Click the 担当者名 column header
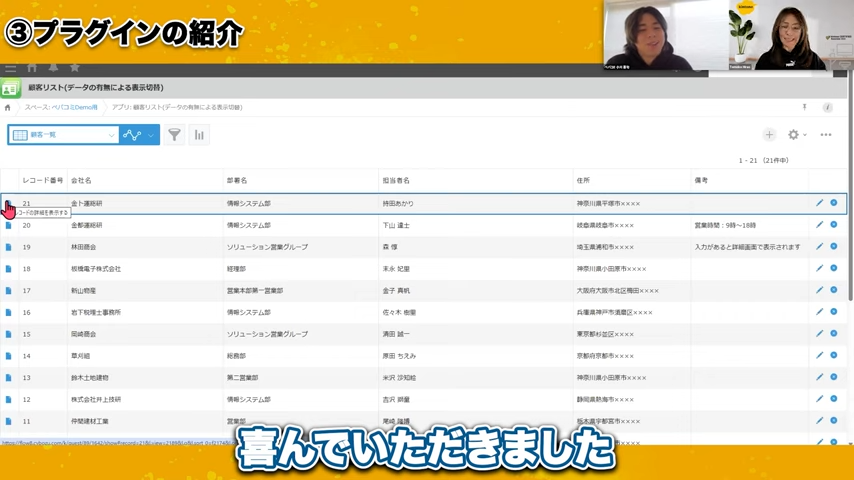This screenshot has width=854, height=480. pyautogui.click(x=396, y=180)
